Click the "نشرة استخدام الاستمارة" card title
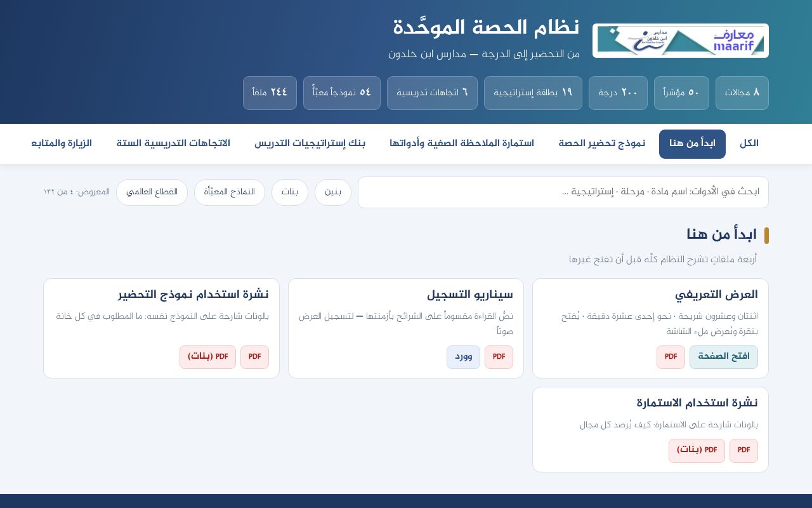The width and height of the screenshot is (812, 508). 697,403
